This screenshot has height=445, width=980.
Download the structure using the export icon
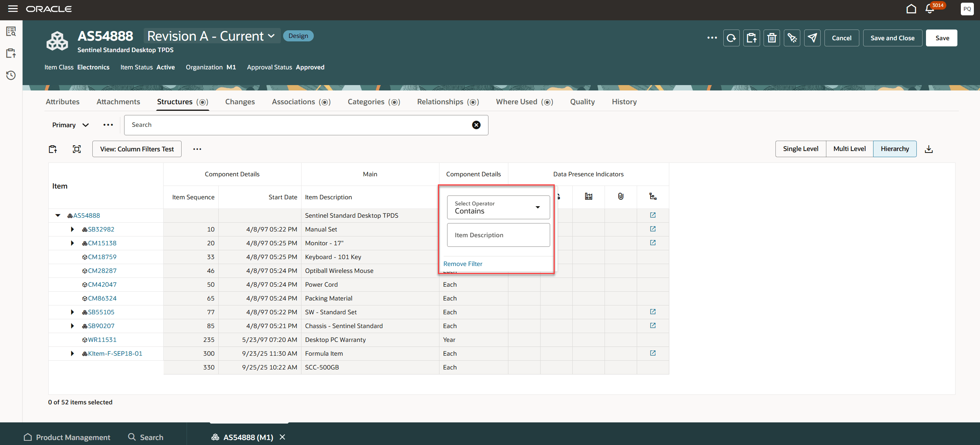(x=929, y=149)
